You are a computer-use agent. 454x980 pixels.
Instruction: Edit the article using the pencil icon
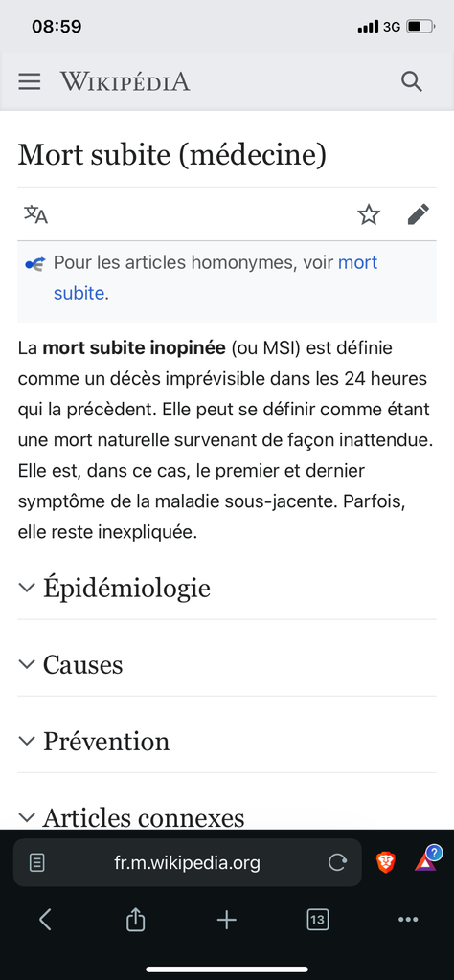click(x=419, y=214)
